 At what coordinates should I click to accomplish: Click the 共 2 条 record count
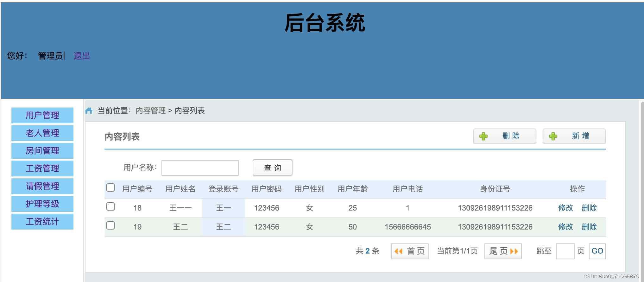coord(368,251)
